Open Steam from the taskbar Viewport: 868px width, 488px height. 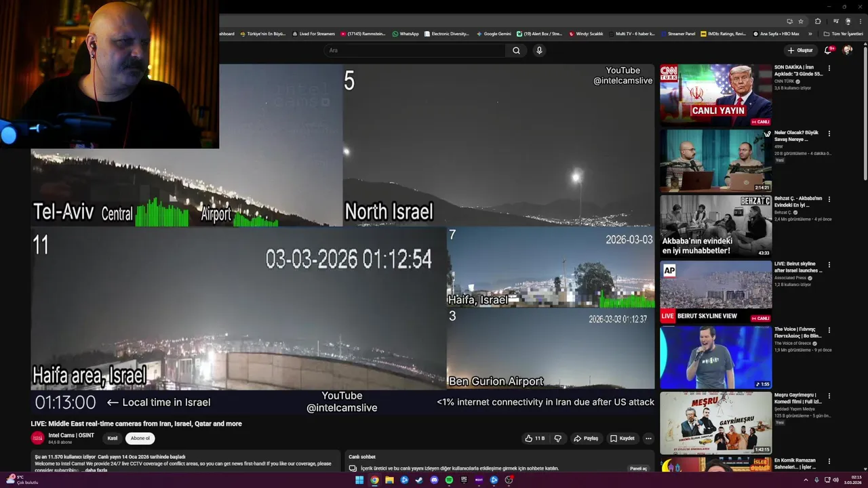point(419,480)
